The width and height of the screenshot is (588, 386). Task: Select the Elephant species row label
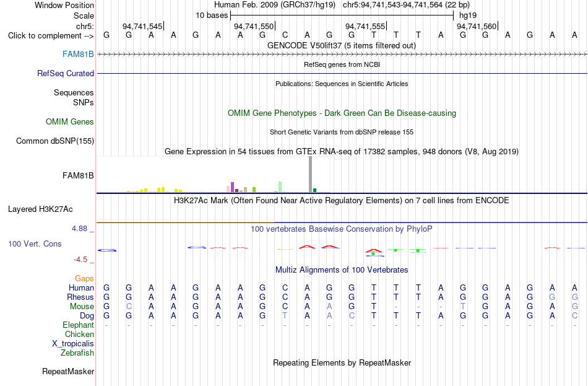(x=78, y=325)
